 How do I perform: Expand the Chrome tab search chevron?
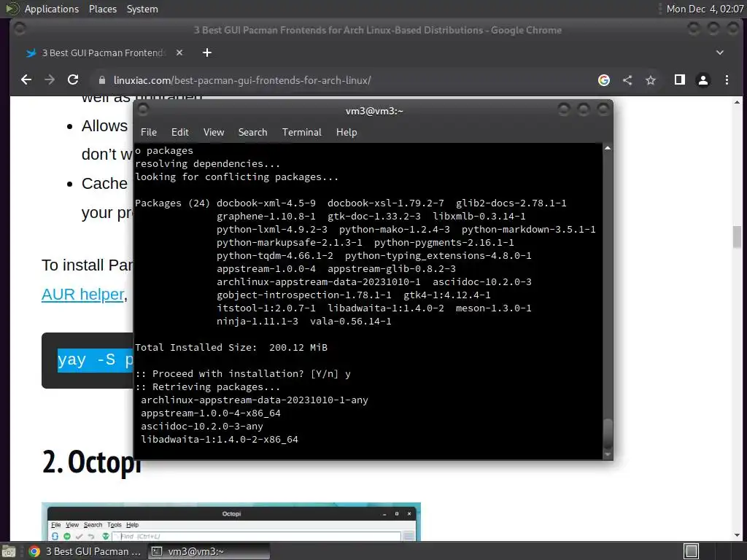coord(720,52)
